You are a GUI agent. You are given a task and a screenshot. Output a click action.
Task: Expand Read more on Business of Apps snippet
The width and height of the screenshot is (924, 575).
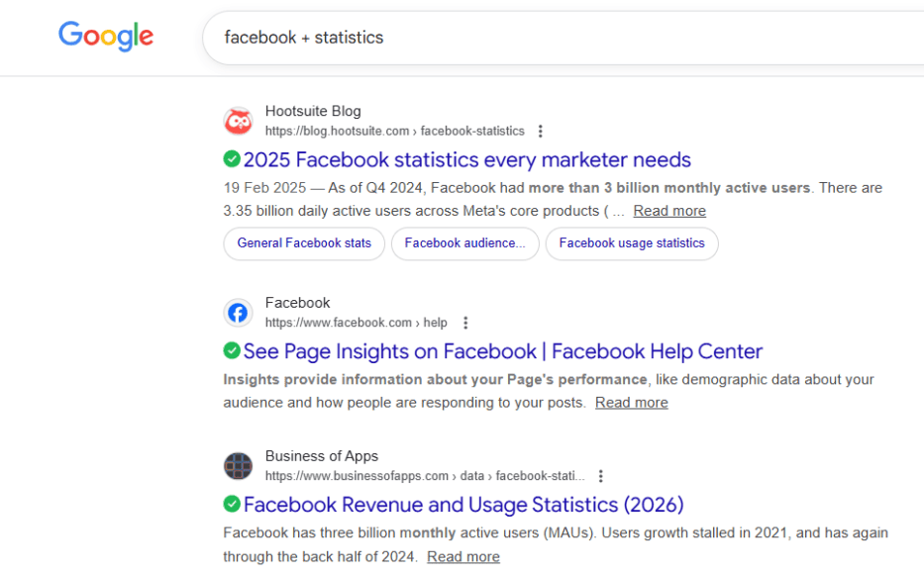tap(462, 557)
